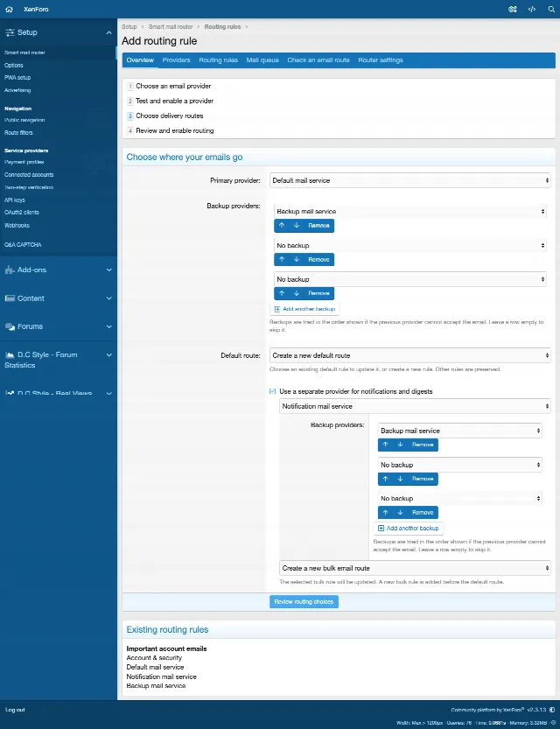Collapse the Setup sidebar section

point(108,32)
